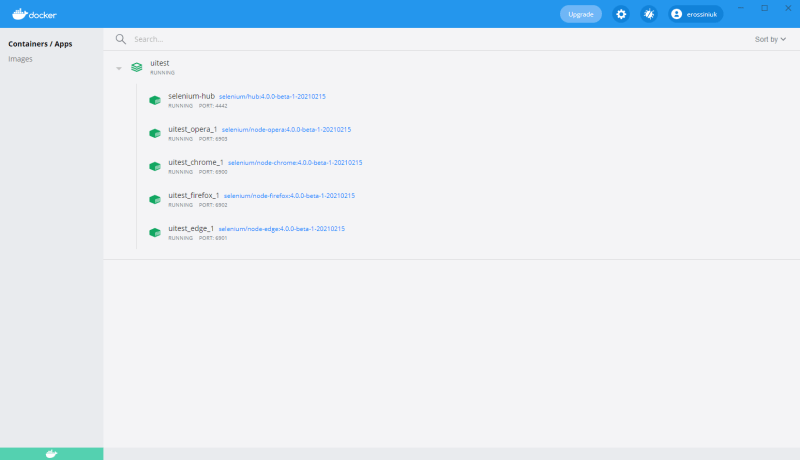Image resolution: width=800 pixels, height=460 pixels.
Task: Click the uitest_opera_1 container icon
Action: [155, 134]
